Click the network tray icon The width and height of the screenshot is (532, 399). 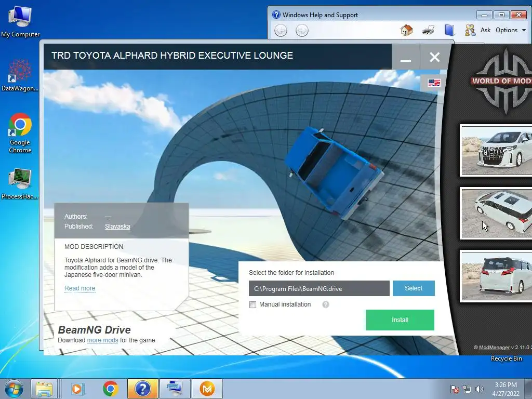tap(467, 389)
